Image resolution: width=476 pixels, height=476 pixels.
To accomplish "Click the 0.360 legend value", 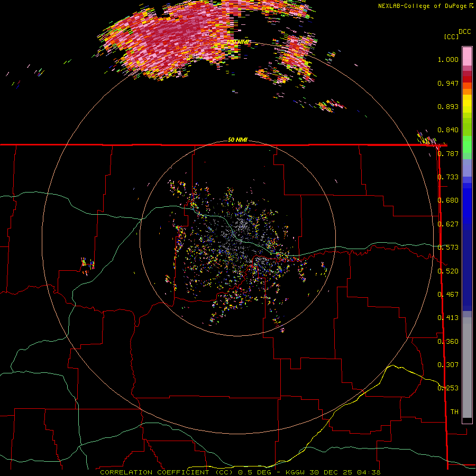I will (x=448, y=342).
